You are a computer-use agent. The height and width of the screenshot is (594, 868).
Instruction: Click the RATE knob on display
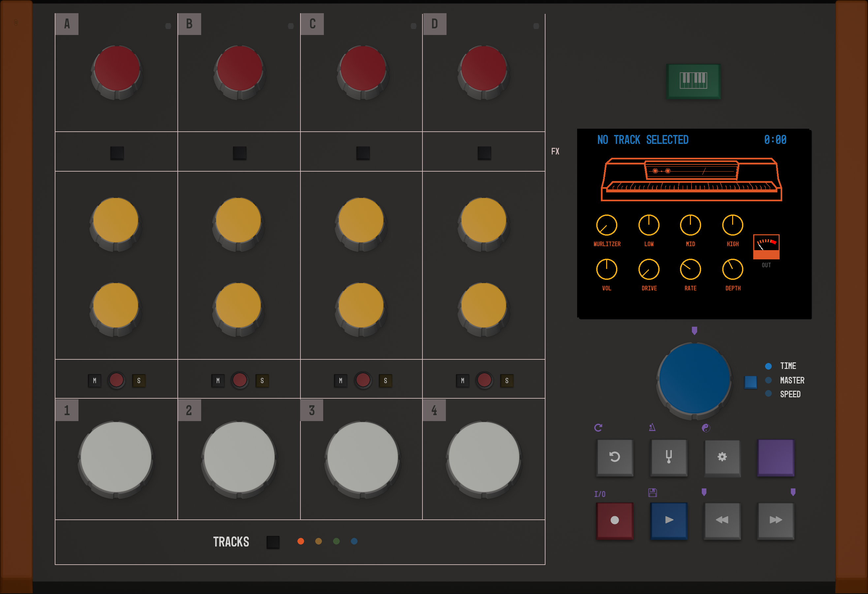(x=690, y=269)
